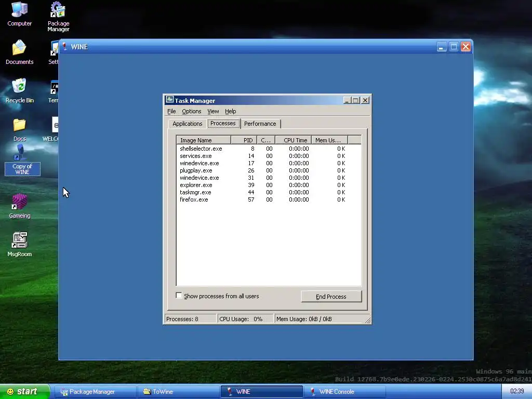Open the Package Manager desktop icon
The image size is (532, 399).
[58, 17]
